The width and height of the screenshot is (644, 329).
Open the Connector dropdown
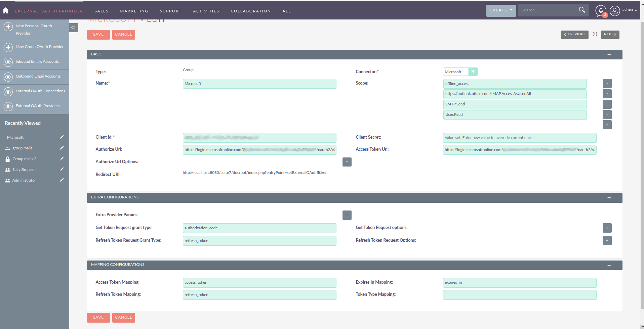pos(473,72)
